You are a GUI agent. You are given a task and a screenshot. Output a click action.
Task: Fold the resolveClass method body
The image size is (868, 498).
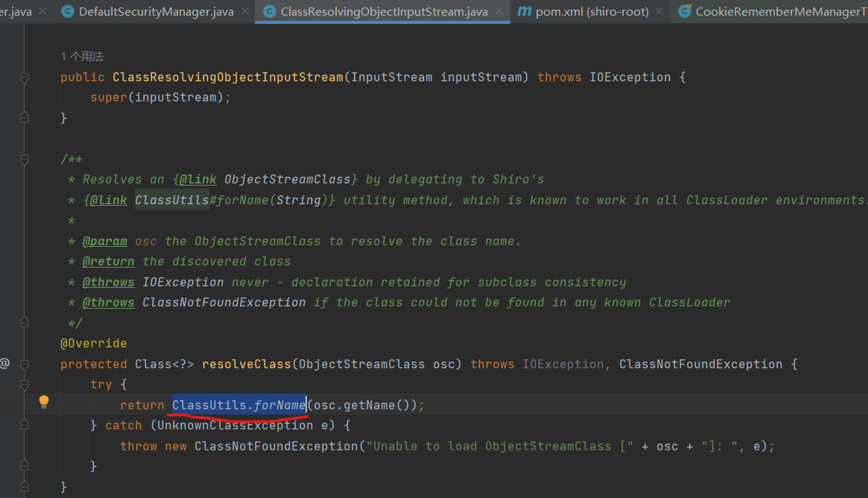pos(25,365)
